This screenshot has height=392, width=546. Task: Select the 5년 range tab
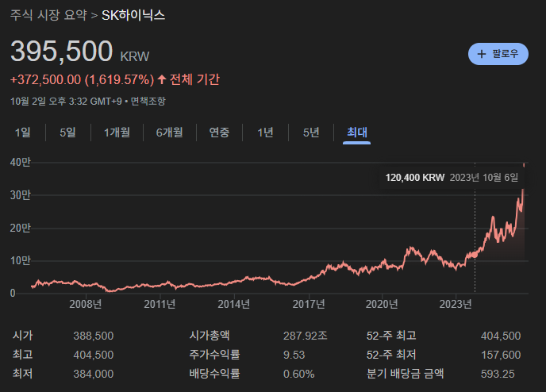coord(311,133)
